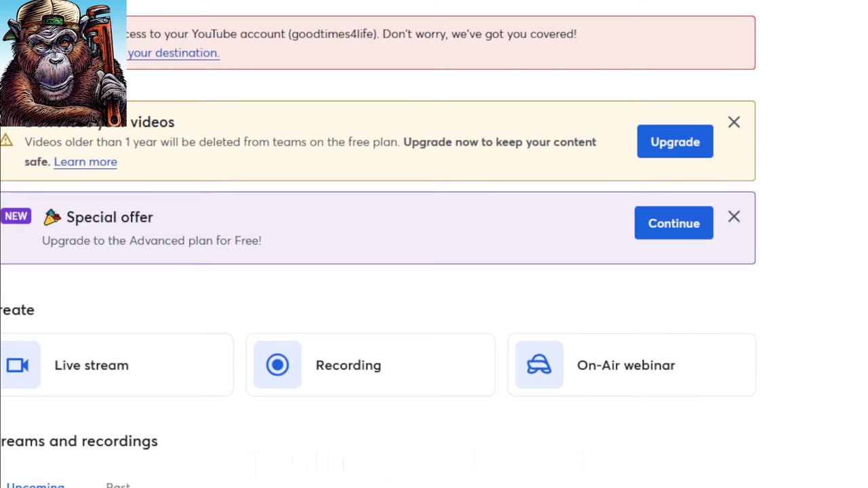
Task: Click the YouTube account alert message
Action: click(351, 34)
